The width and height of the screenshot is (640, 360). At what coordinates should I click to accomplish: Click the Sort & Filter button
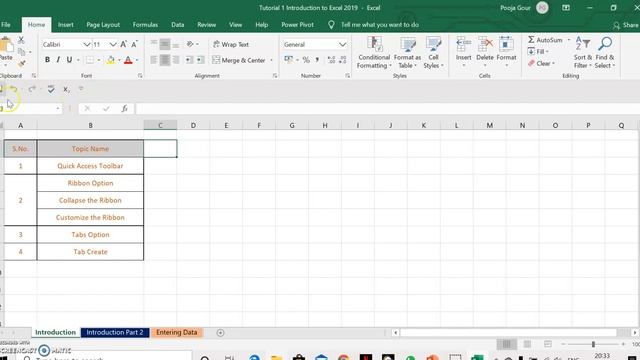click(x=582, y=53)
